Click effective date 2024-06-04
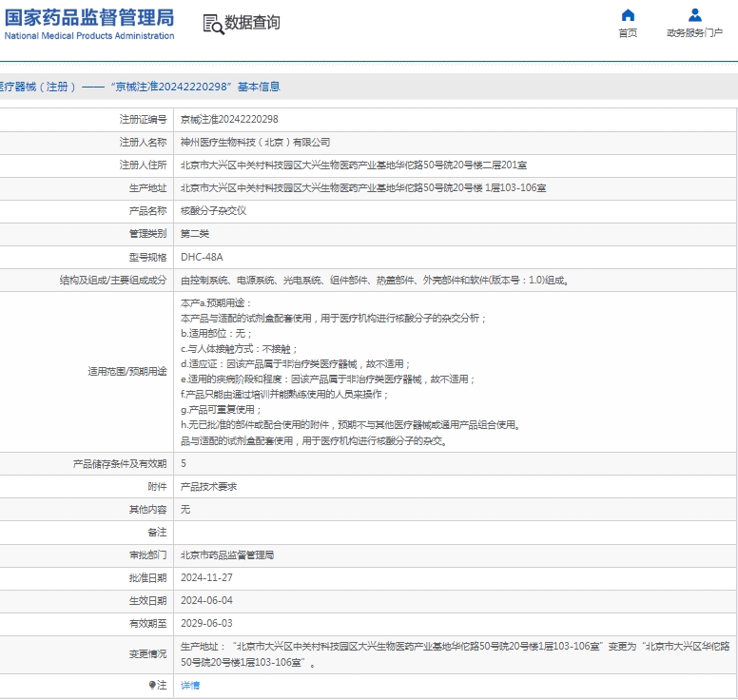 click(206, 601)
